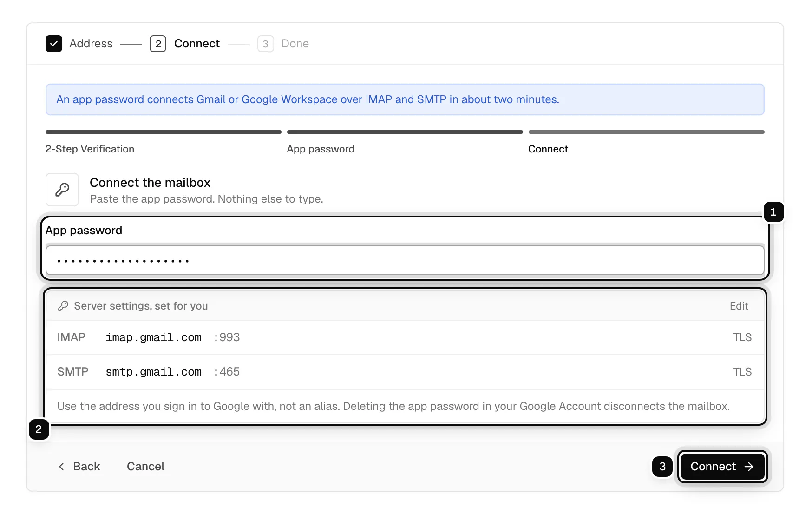This screenshot has height=514, width=812.
Task: Click the IMAP row label
Action: tap(71, 337)
